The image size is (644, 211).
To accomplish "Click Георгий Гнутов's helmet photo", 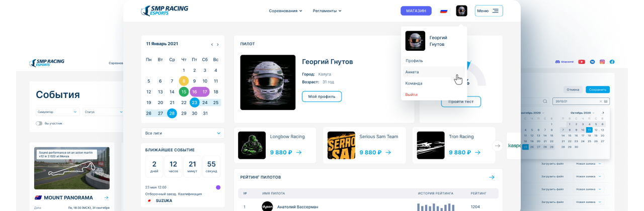I will tap(268, 82).
